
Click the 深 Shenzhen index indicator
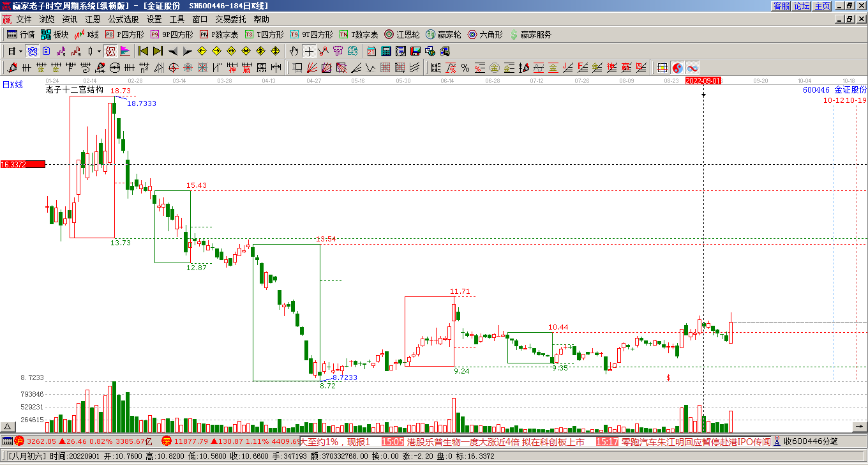click(x=167, y=441)
